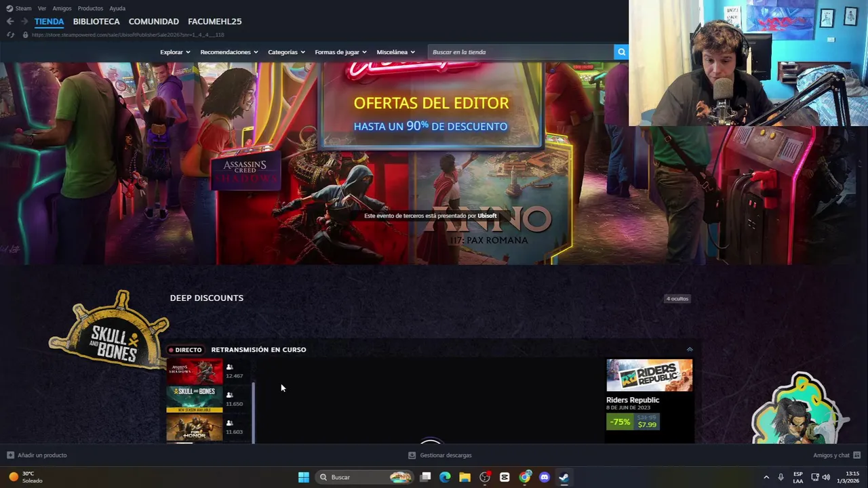Click the plus icon beside Añadir un producto

(10, 455)
